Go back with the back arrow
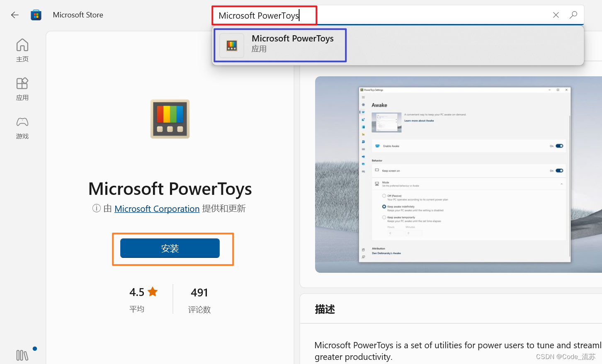The height and width of the screenshot is (364, 602). tap(15, 15)
